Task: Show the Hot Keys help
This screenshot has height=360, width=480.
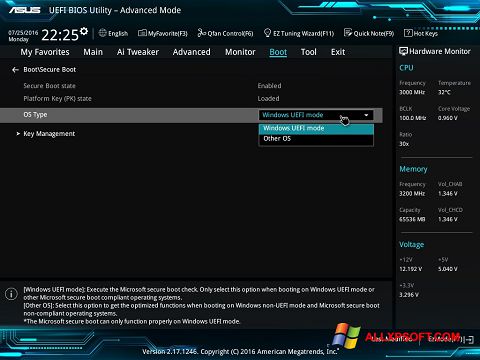Action: coord(421,33)
